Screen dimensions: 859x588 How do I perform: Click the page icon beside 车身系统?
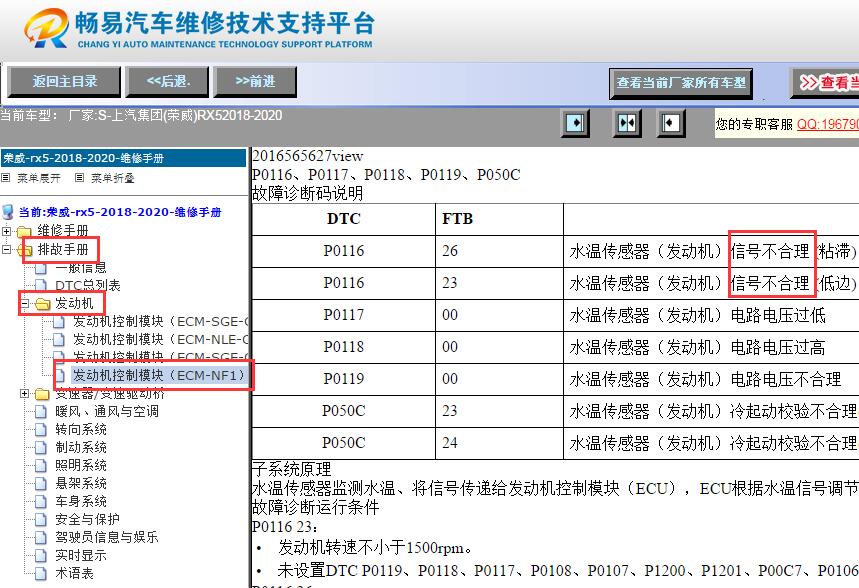41,501
